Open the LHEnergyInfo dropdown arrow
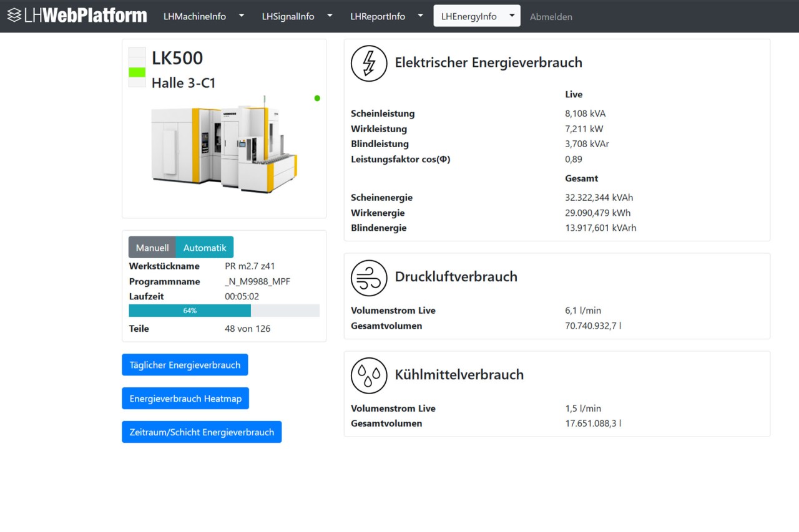 click(x=511, y=16)
